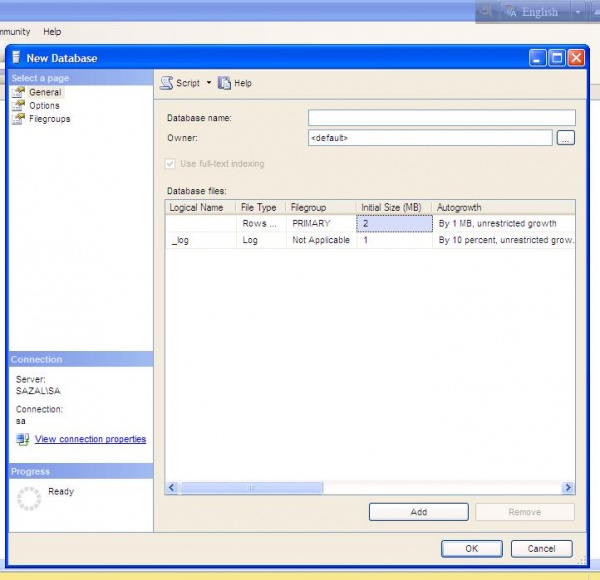Click the initial size cell showing 2
The height and width of the screenshot is (580, 600).
click(x=394, y=223)
